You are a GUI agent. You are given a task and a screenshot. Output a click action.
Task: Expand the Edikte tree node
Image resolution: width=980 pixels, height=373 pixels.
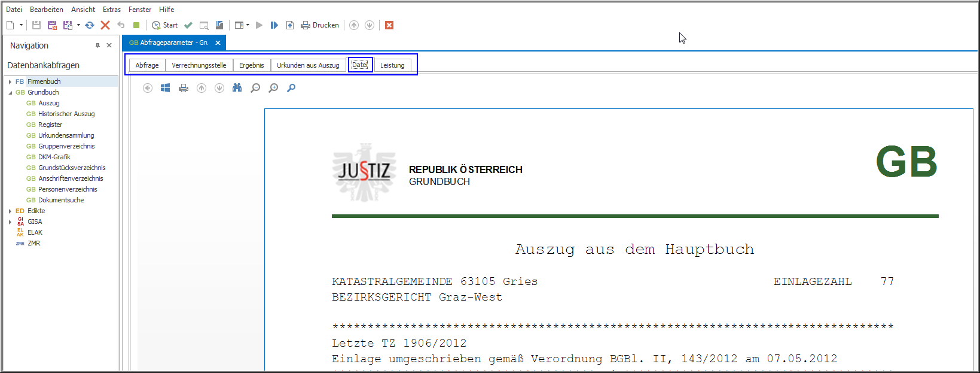click(x=10, y=211)
